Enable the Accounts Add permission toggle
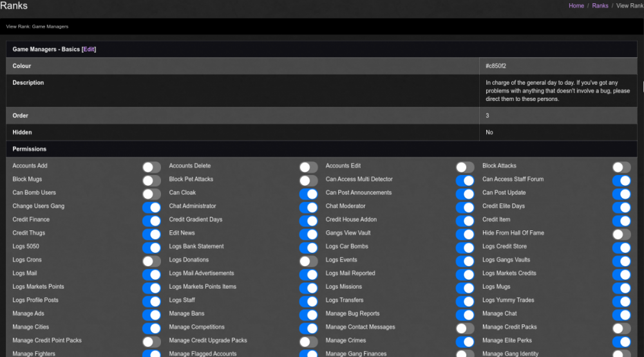 [x=151, y=167]
